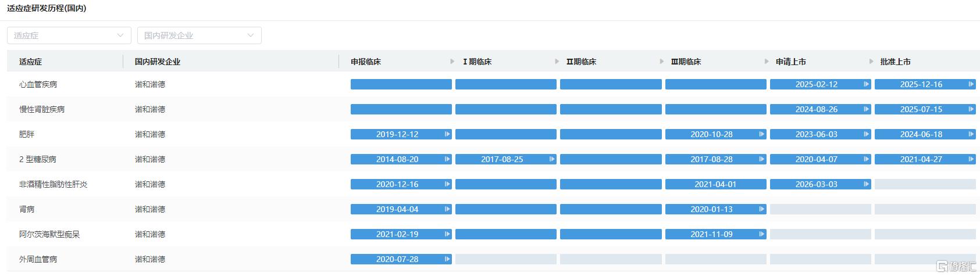
Task: Open the 适应症 filter dropdown
Action: coord(69,35)
